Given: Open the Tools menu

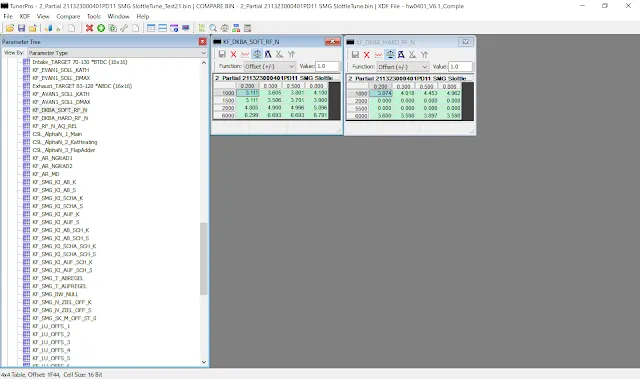Looking at the screenshot, I should pyautogui.click(x=93, y=17).
